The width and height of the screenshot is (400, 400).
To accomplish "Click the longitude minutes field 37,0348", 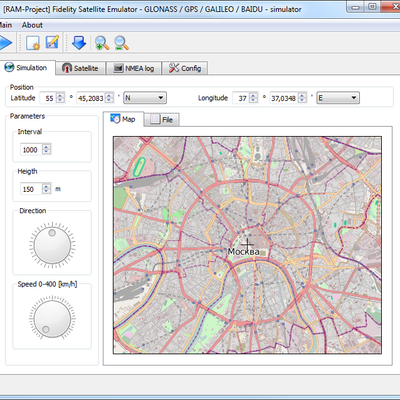I will (284, 98).
